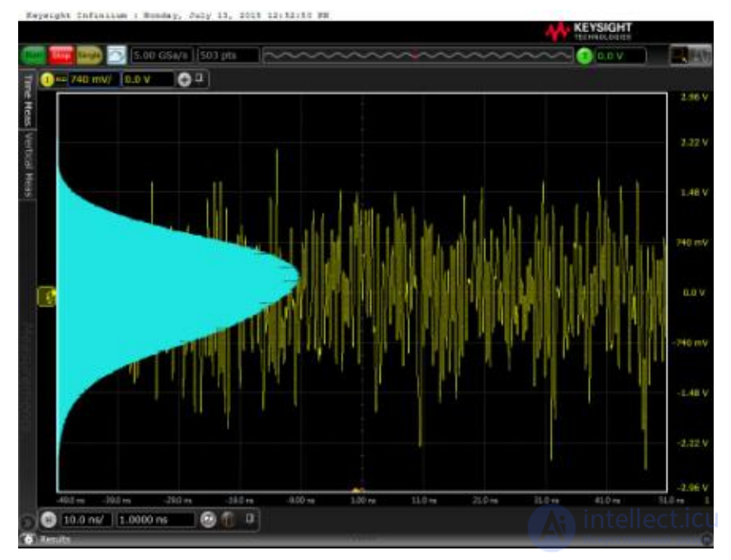The height and width of the screenshot is (560, 731).
Task: Click the rightmost waveform icon in top toolbar
Action: click(x=700, y=55)
